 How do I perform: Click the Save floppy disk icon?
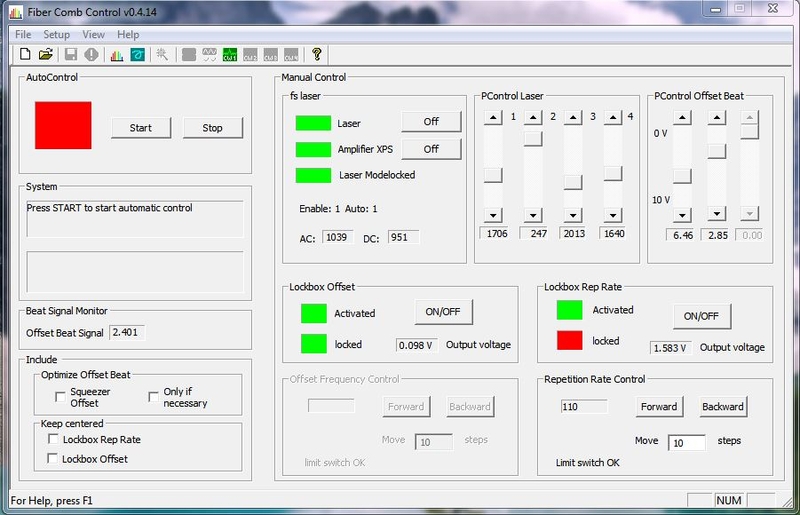[x=71, y=54]
